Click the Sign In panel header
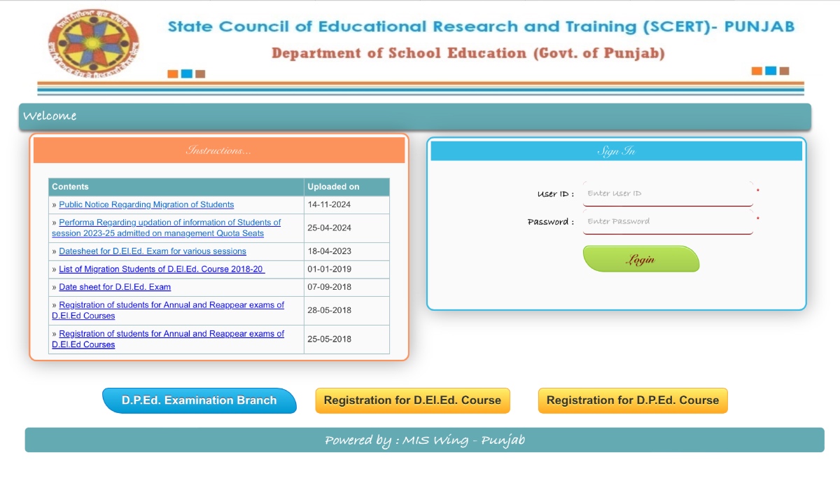The width and height of the screenshot is (840, 504). tap(616, 151)
